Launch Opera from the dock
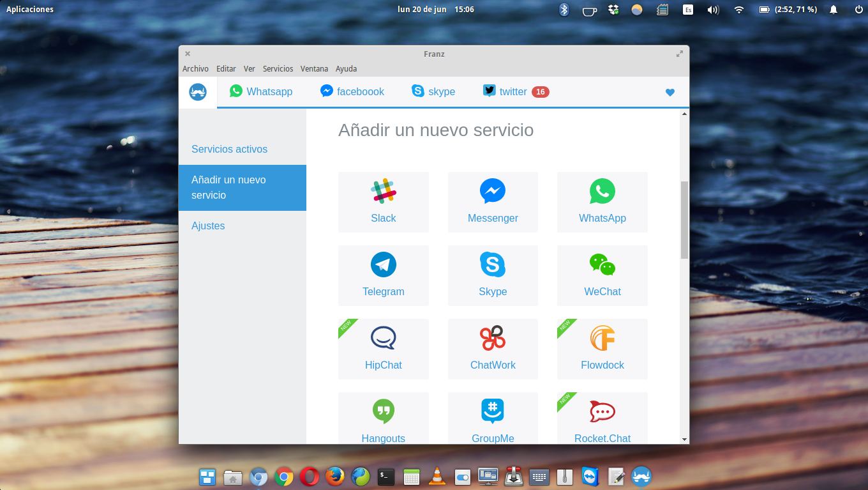The width and height of the screenshot is (868, 490). 310,477
